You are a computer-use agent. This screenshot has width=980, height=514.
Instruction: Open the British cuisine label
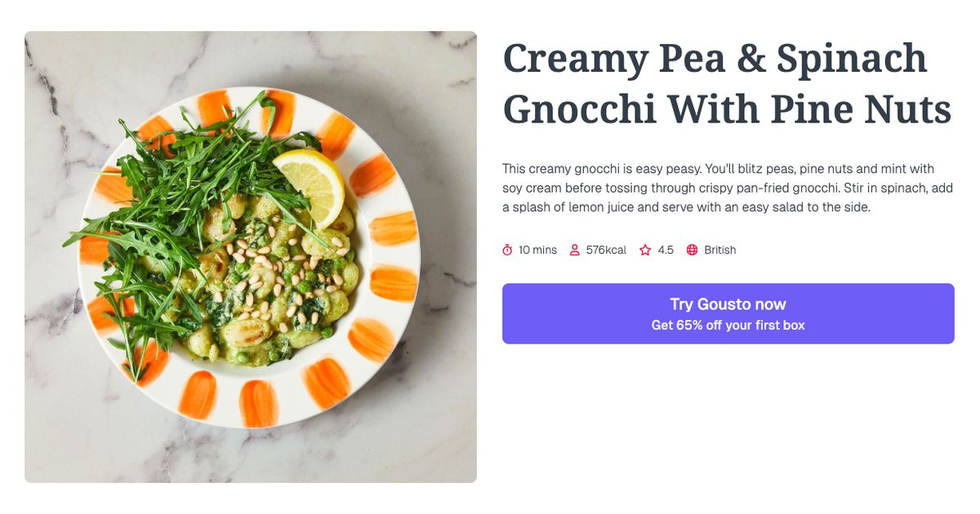coord(720,250)
